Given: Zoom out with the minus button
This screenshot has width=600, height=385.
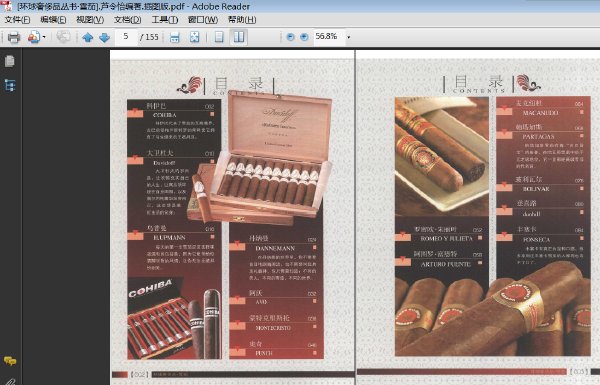Looking at the screenshot, I should pos(290,37).
